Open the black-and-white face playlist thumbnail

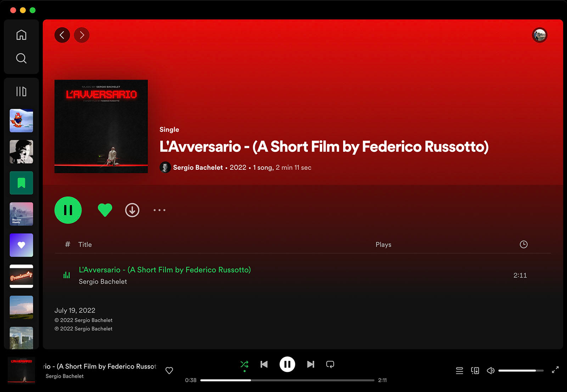point(21,152)
